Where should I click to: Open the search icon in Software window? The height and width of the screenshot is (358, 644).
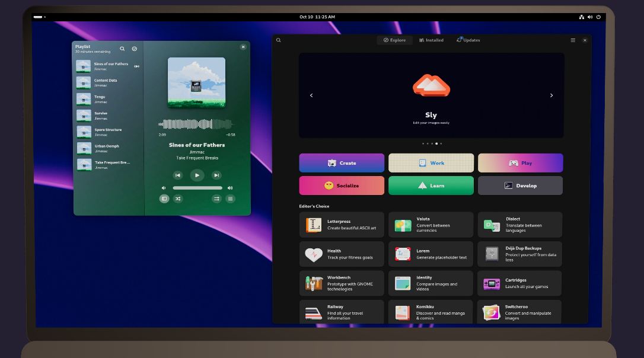(x=278, y=40)
